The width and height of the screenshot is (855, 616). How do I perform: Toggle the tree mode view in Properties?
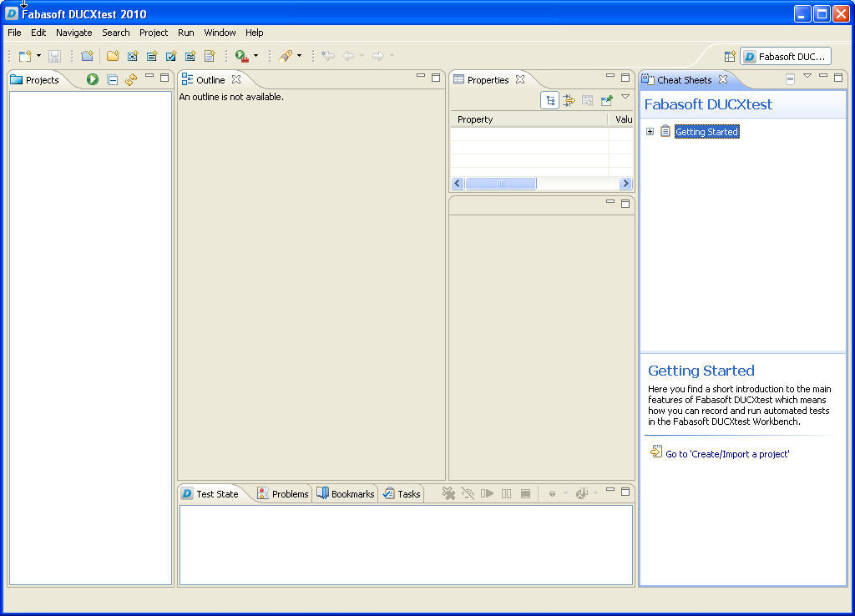point(550,99)
